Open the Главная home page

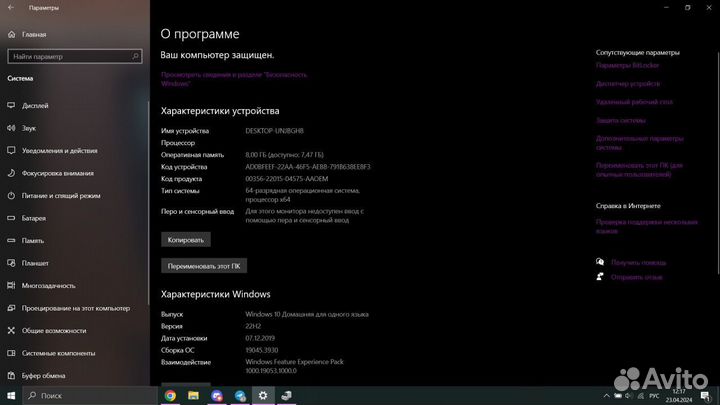pyautogui.click(x=34, y=34)
